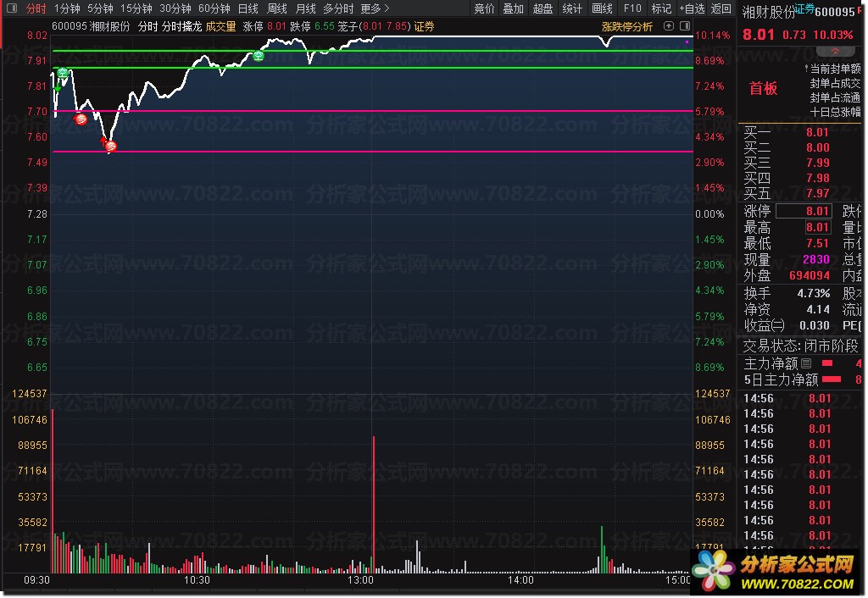Open the 统计 statistics tool

572,8
